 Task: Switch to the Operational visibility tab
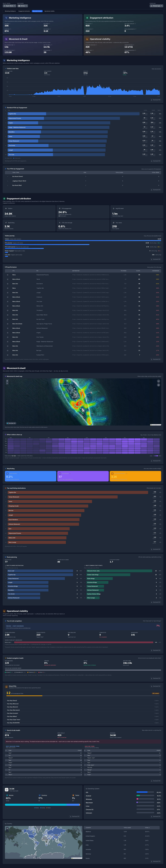tap(50, 11)
